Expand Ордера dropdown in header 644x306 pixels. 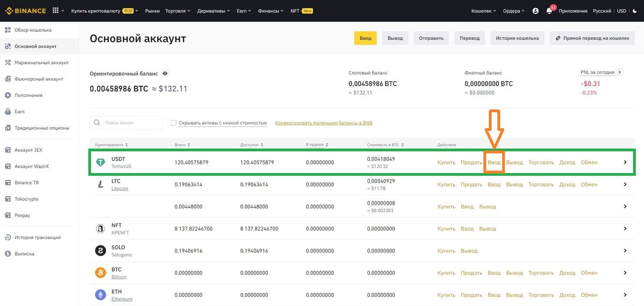[514, 11]
